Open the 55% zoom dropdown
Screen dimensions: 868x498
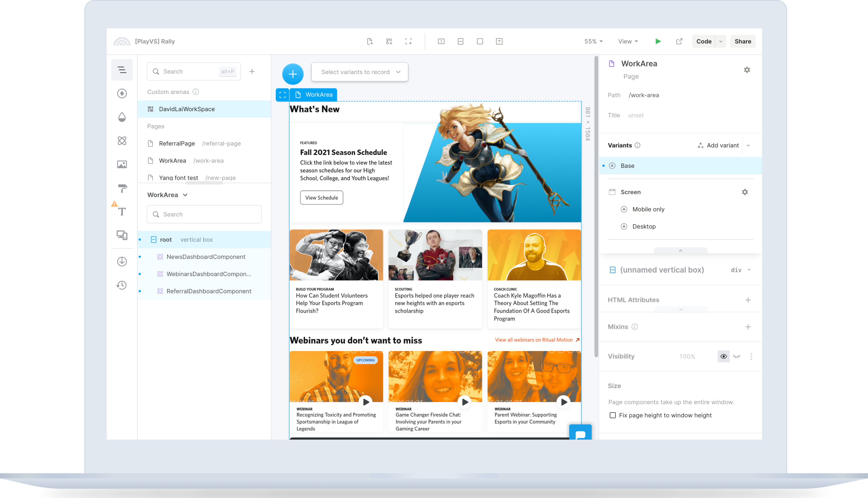[594, 41]
